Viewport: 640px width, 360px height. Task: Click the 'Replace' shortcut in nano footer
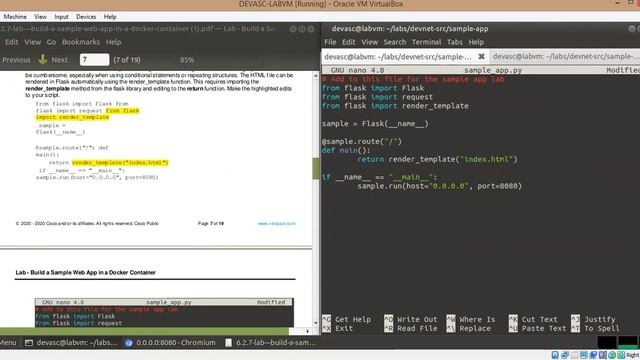pyautogui.click(x=468, y=328)
